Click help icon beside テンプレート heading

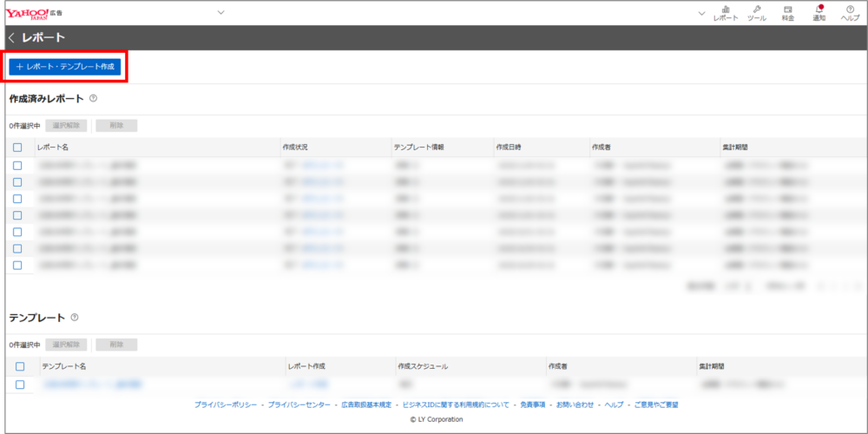75,318
